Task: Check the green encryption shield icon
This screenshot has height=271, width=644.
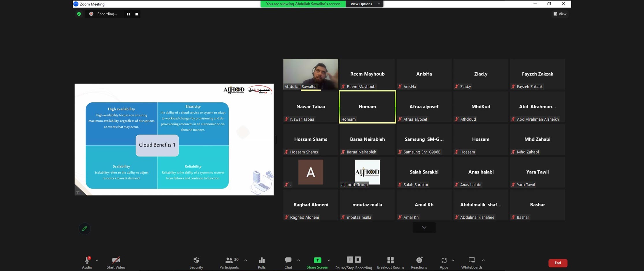Action: coord(79,14)
